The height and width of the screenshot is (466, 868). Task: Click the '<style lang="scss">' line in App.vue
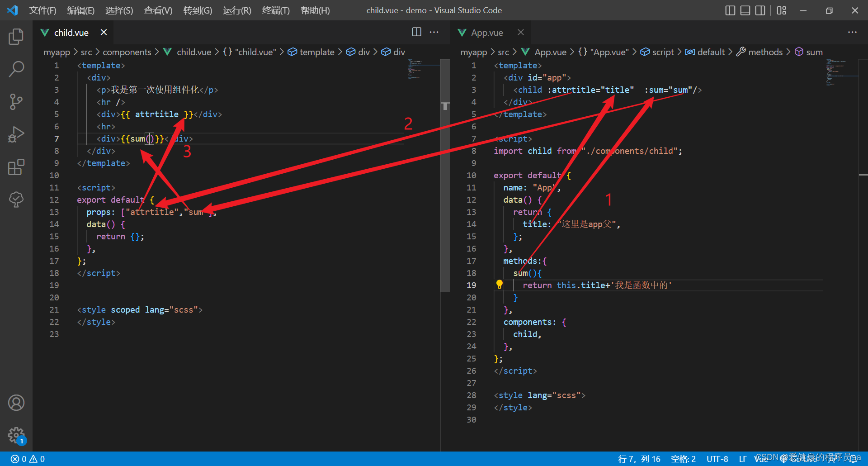(539, 395)
